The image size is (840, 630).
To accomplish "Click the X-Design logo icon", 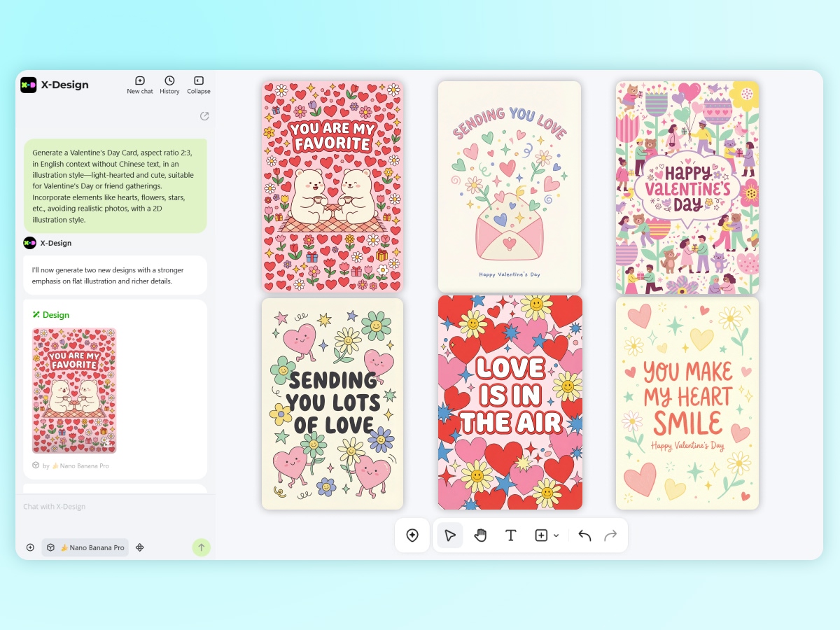I will pyautogui.click(x=29, y=85).
